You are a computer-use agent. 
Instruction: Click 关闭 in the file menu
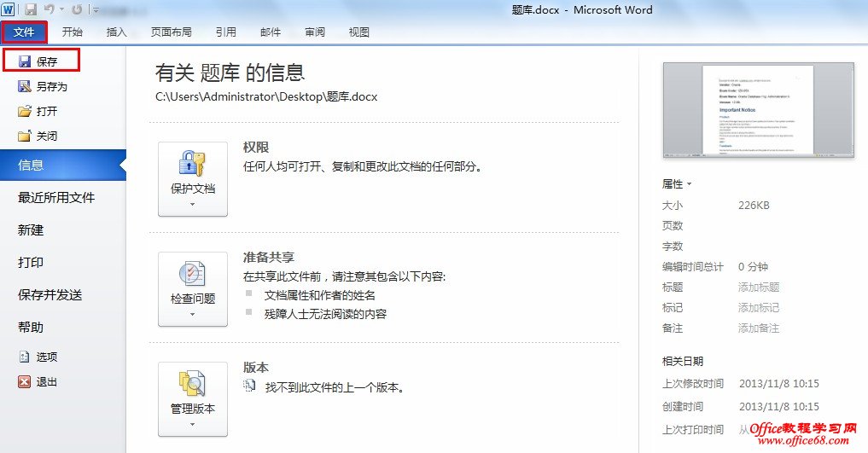[x=38, y=136]
